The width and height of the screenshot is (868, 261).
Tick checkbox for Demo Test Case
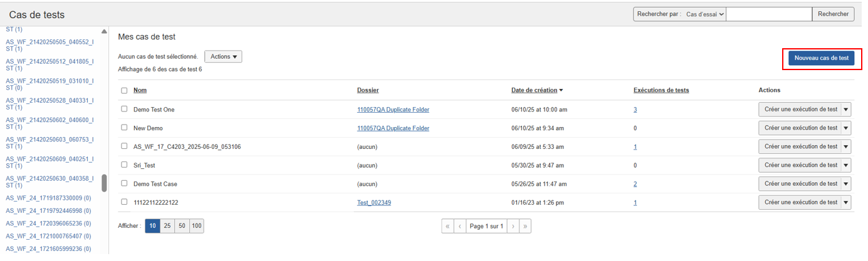pyautogui.click(x=124, y=183)
